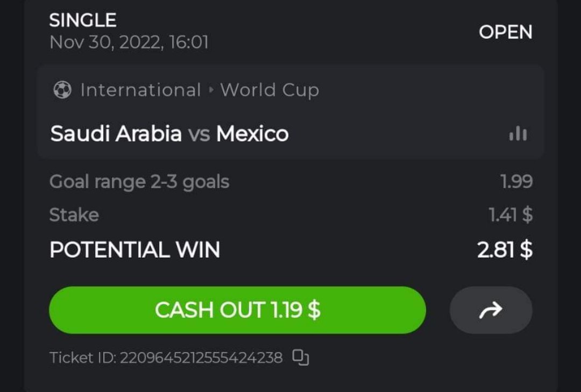Image resolution: width=581 pixels, height=392 pixels.
Task: Tap the 1.41 $ stake amount
Action: click(x=511, y=215)
